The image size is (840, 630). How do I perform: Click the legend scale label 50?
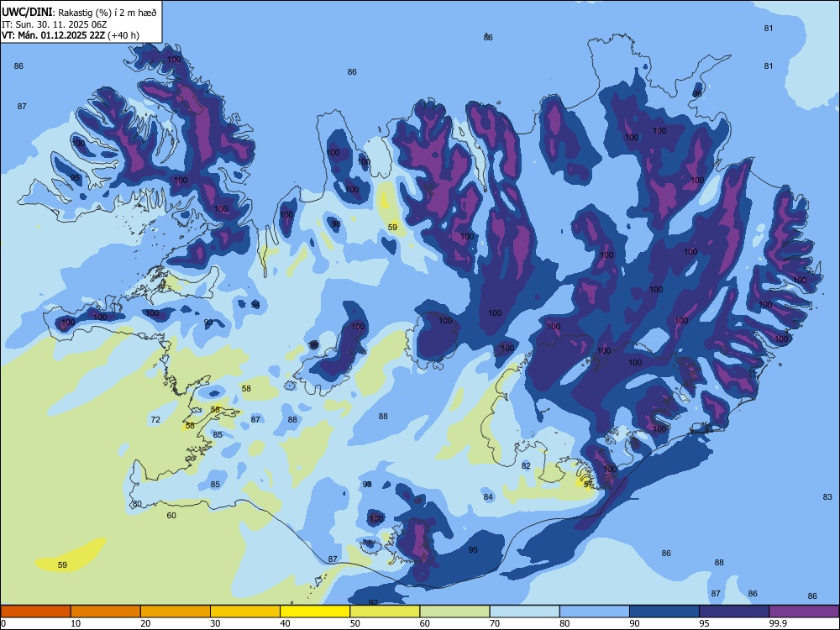pyautogui.click(x=355, y=623)
